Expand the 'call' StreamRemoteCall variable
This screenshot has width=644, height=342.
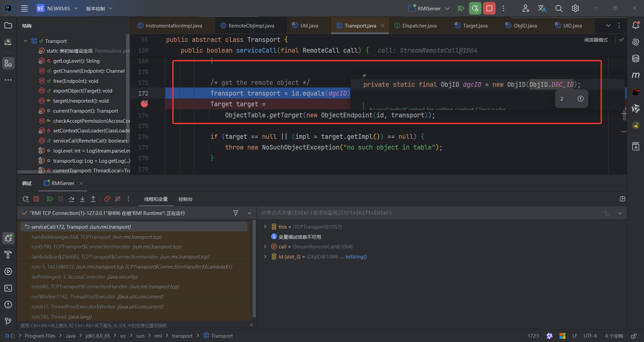pyautogui.click(x=265, y=246)
